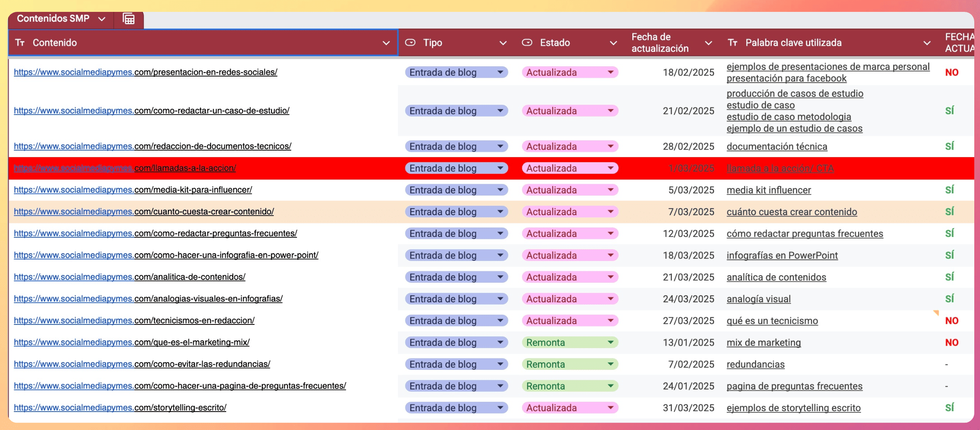Image resolution: width=980 pixels, height=430 pixels.
Task: Open the media-kit-para-influencer link
Action: [x=133, y=190]
